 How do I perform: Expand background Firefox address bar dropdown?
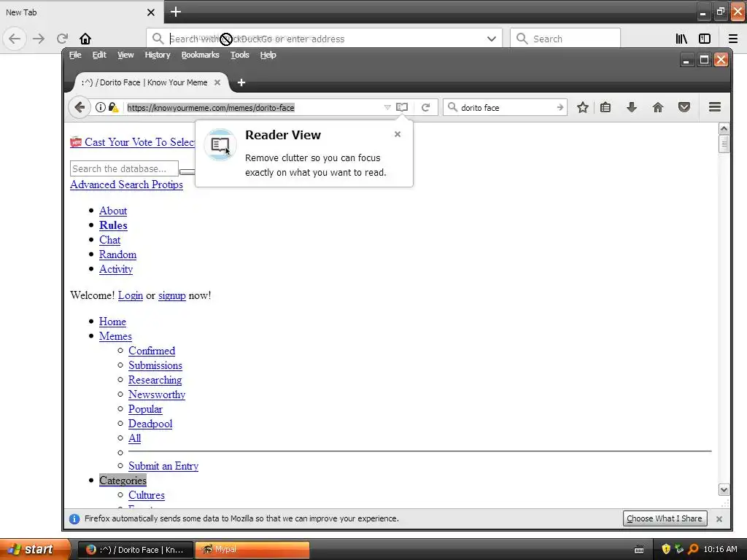point(492,39)
